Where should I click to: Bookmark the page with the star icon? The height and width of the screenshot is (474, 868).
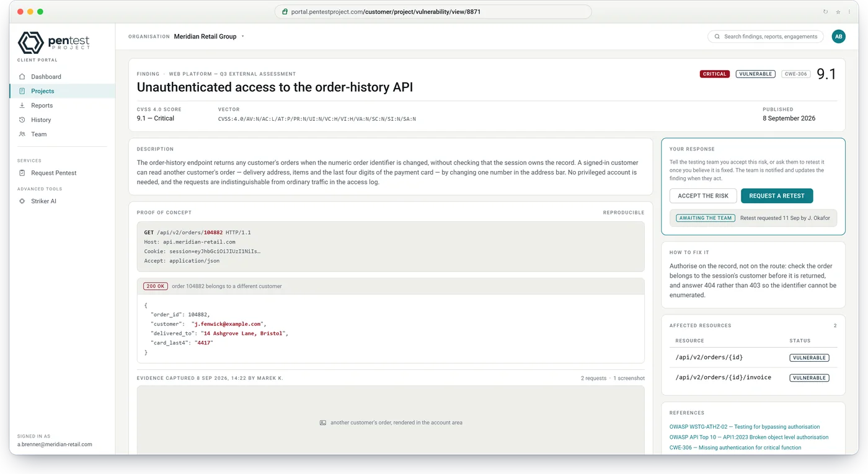point(838,12)
